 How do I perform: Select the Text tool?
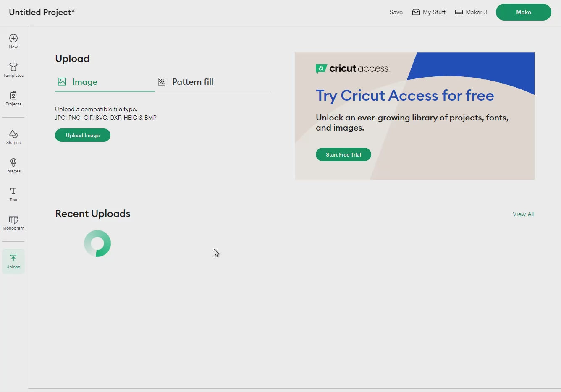(x=13, y=194)
